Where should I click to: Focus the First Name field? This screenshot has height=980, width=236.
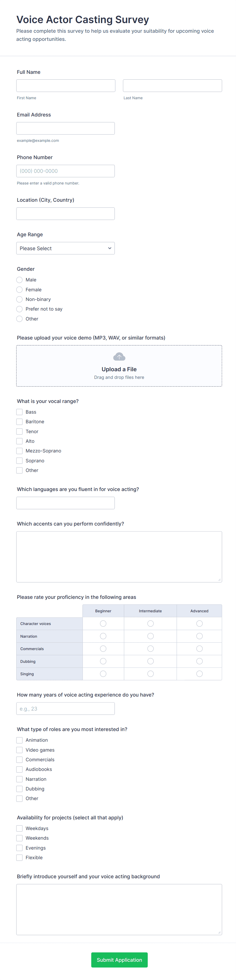65,86
